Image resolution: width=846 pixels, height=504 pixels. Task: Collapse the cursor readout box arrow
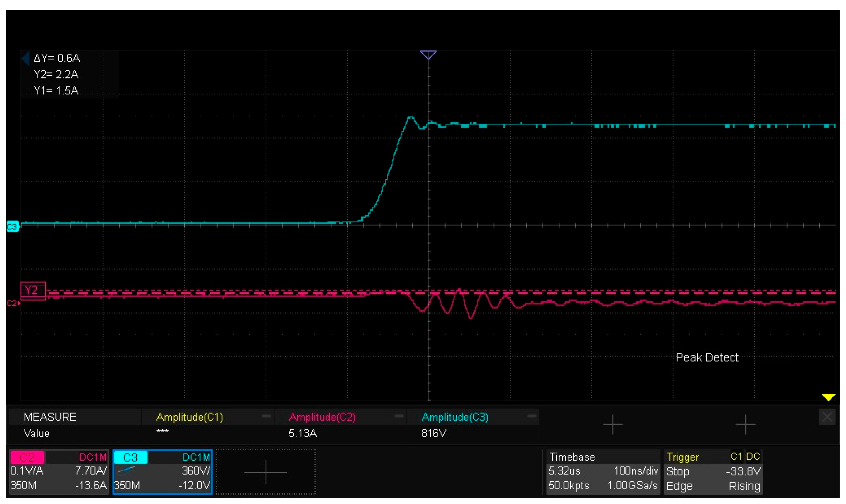(26, 58)
